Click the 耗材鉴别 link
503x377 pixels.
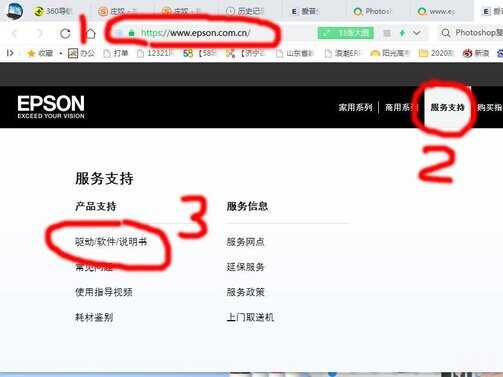(94, 317)
